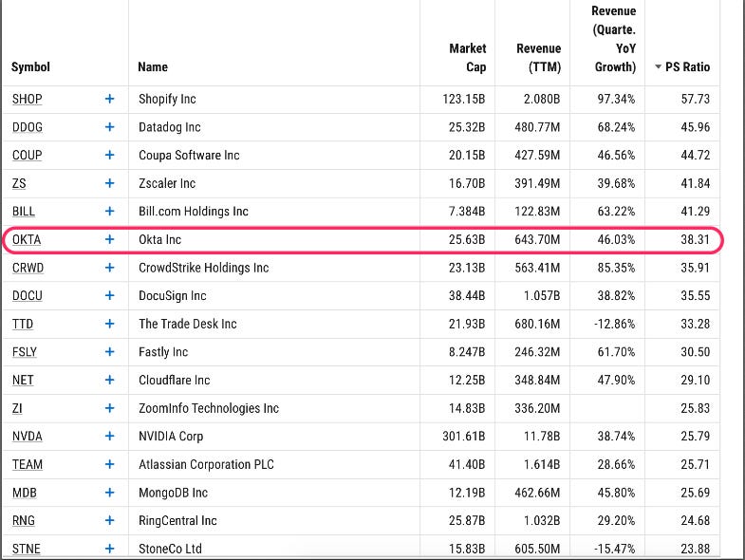Select Shopify's 123.15B market cap value
Viewport: 745px width, 560px height.
(x=464, y=99)
